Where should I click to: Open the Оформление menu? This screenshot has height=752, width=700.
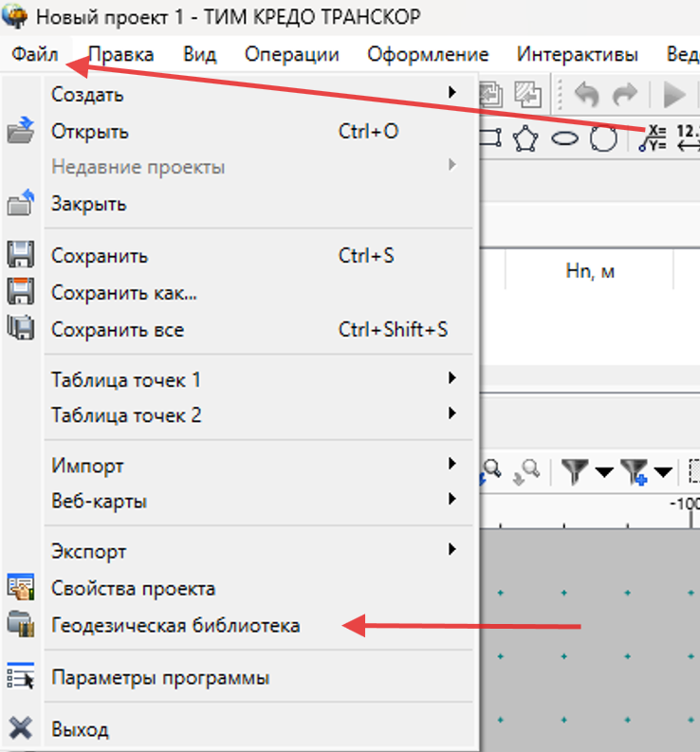[428, 54]
